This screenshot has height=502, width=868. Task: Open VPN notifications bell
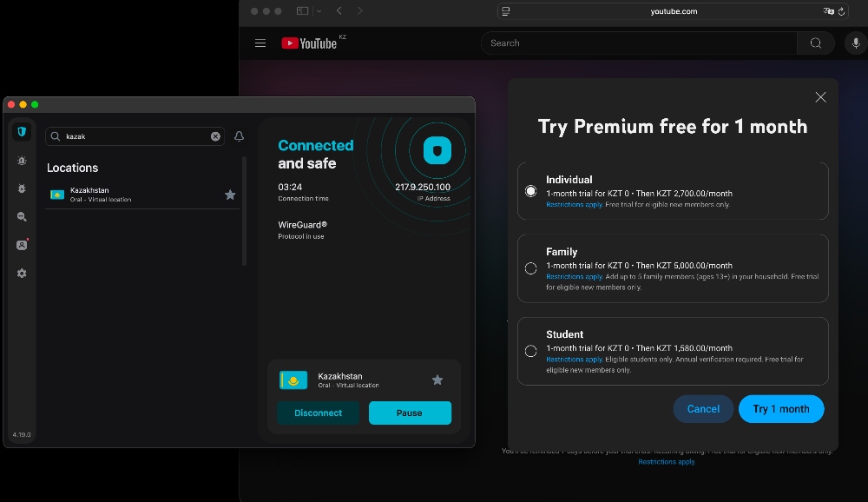click(240, 136)
